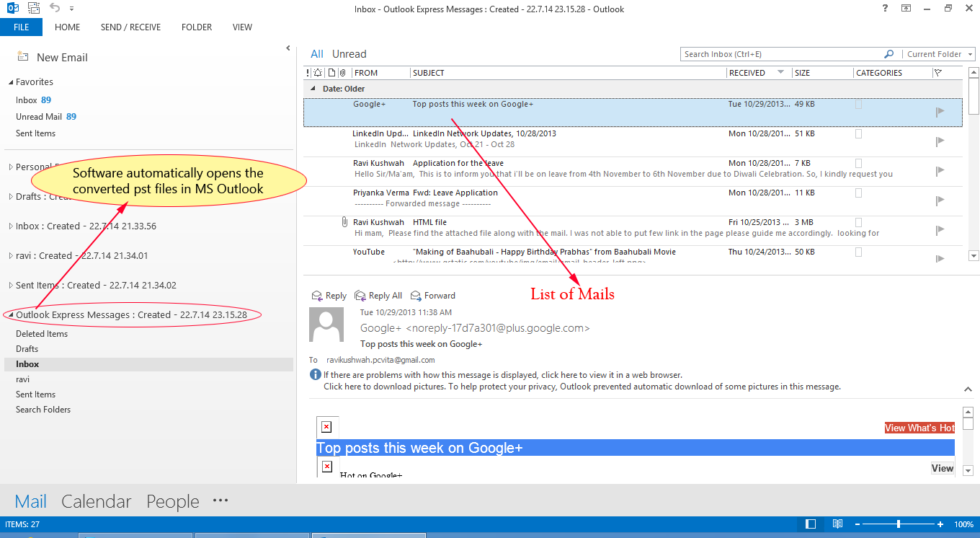980x538 pixels.
Task: Click the sender avatar placeholder picture
Action: point(326,325)
